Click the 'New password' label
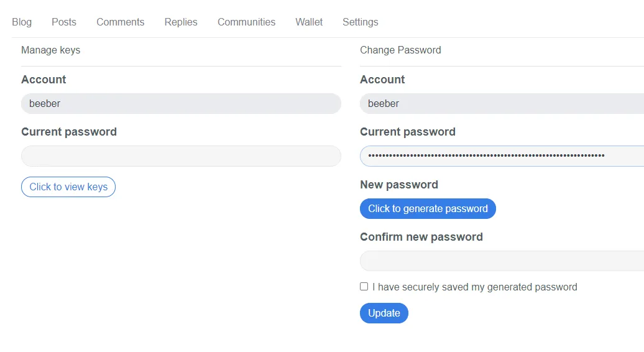This screenshot has height=352, width=644. tap(398, 185)
